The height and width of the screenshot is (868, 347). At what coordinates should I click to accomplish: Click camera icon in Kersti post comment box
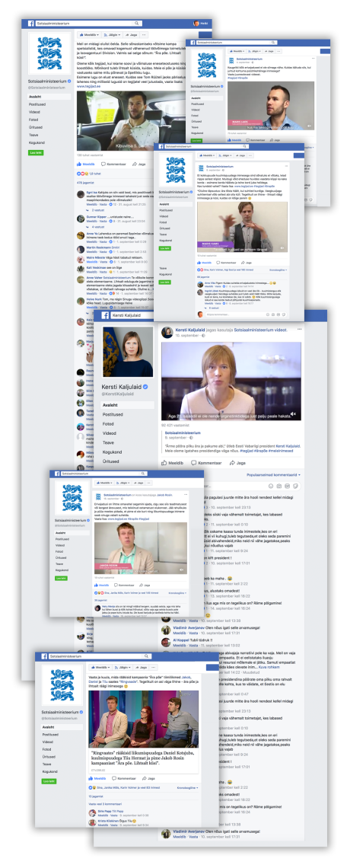pyautogui.click(x=279, y=486)
